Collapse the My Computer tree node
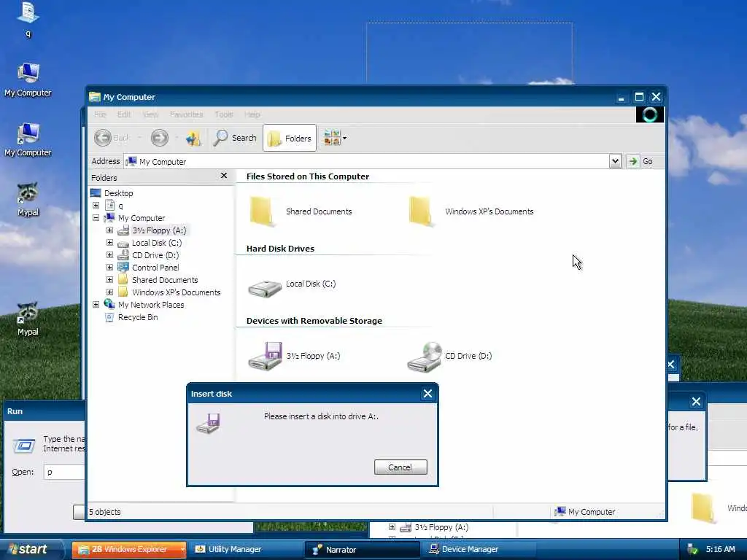Viewport: 747px width, 560px height. click(96, 217)
